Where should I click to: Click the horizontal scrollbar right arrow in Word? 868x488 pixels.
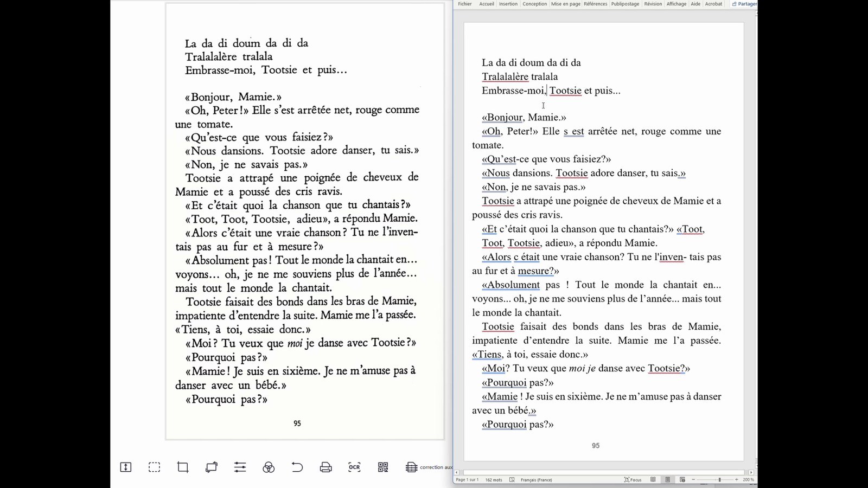[751, 472]
